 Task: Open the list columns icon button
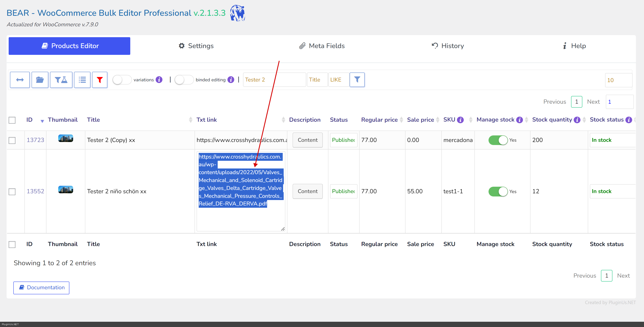[x=82, y=80]
